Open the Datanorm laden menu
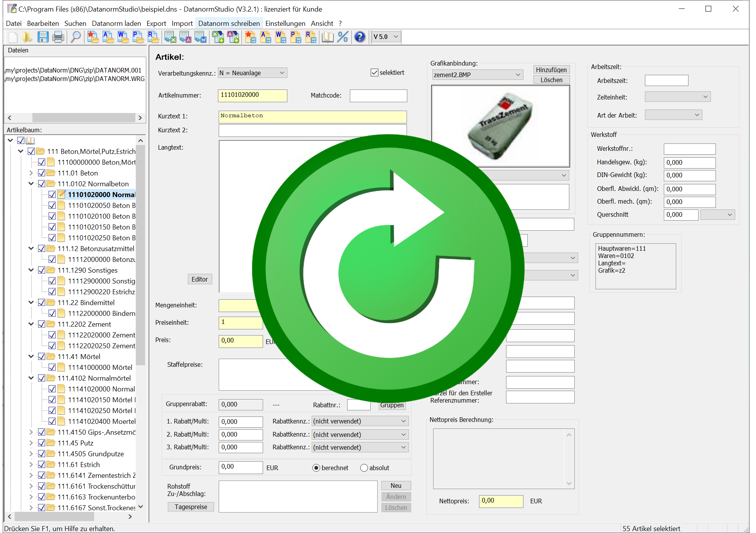This screenshot has width=756, height=533. coord(116,24)
